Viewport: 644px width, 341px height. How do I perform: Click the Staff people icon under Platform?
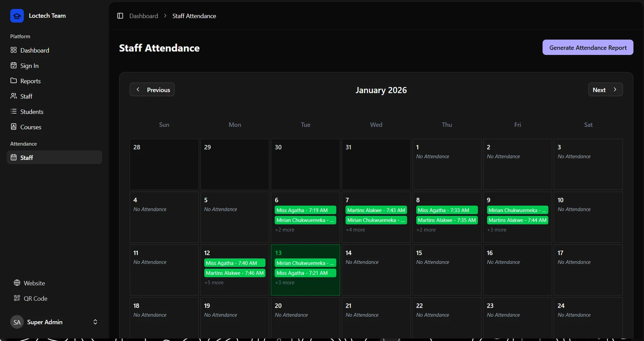click(14, 96)
